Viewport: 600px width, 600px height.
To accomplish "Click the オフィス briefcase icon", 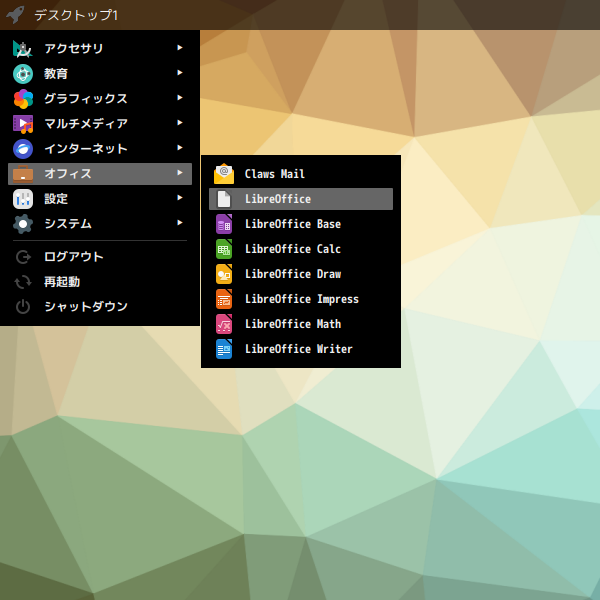I will (23, 174).
